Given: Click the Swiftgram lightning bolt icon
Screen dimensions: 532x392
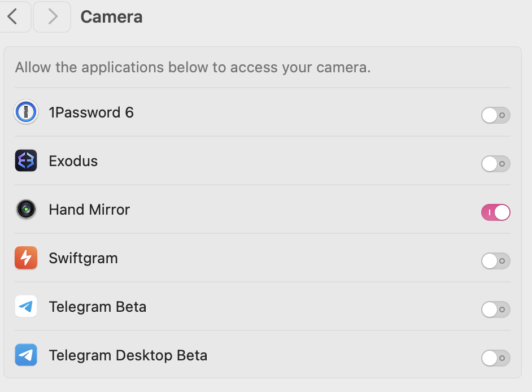Looking at the screenshot, I should pyautogui.click(x=26, y=258).
